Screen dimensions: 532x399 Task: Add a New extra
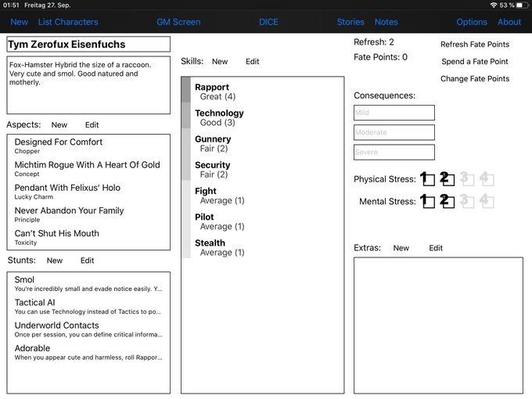pyautogui.click(x=401, y=248)
